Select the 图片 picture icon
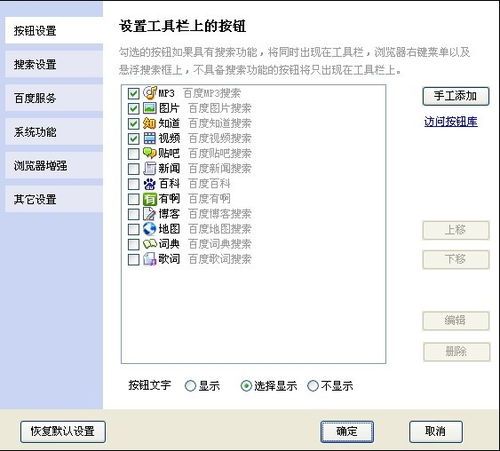Screen dimensions: 500x451 click(x=150, y=108)
